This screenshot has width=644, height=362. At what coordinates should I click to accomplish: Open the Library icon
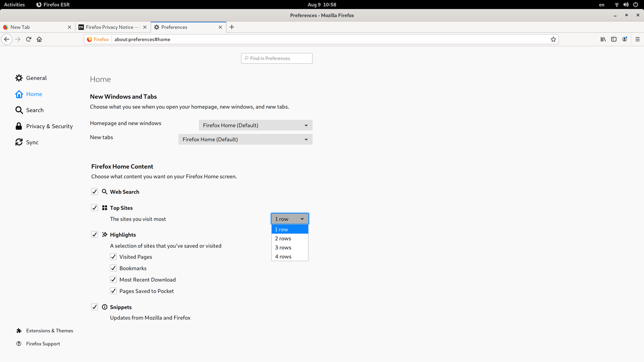click(603, 39)
